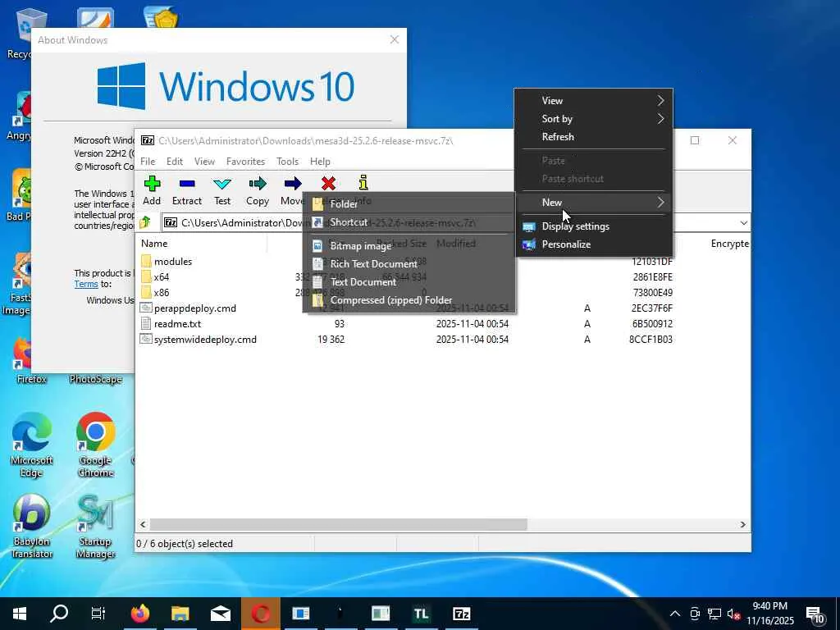
Task: Click the 7z taskbar button
Action: [x=461, y=614]
